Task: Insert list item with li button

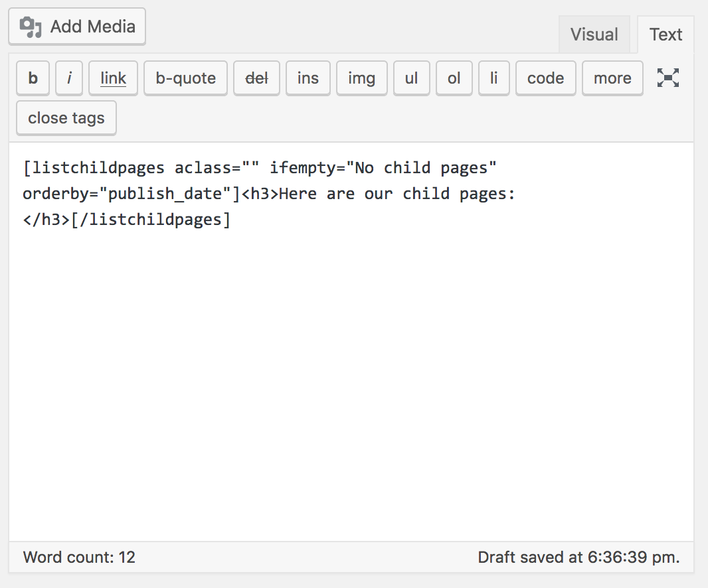Action: pos(493,78)
